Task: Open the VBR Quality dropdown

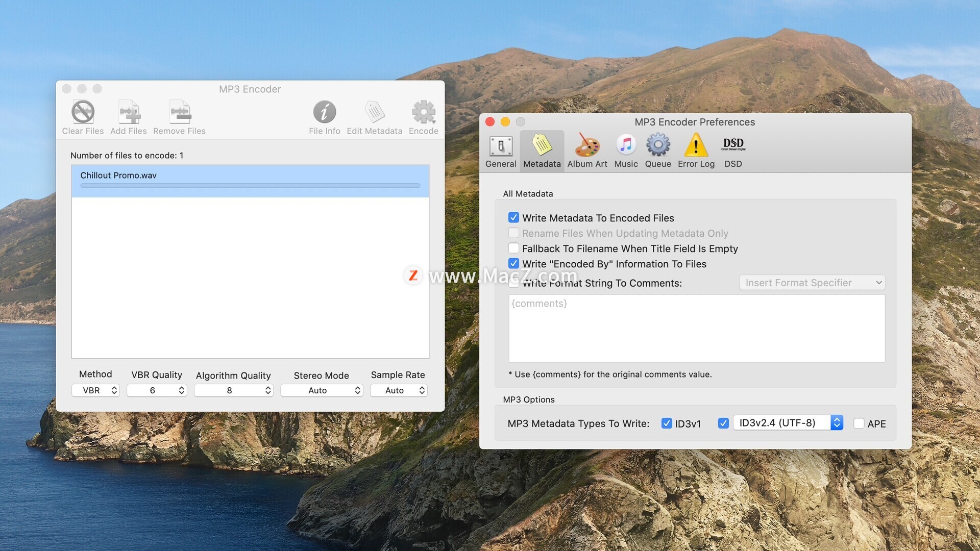Action: 157,390
